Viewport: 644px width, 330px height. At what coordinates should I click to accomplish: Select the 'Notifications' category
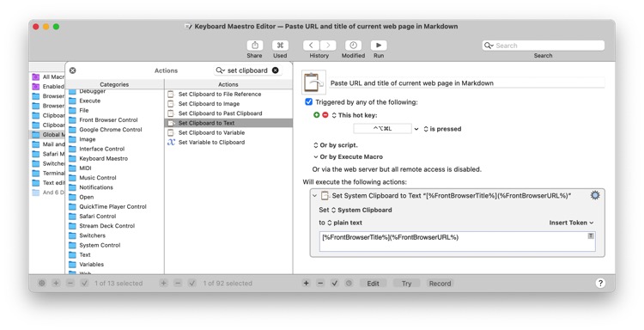point(114,187)
